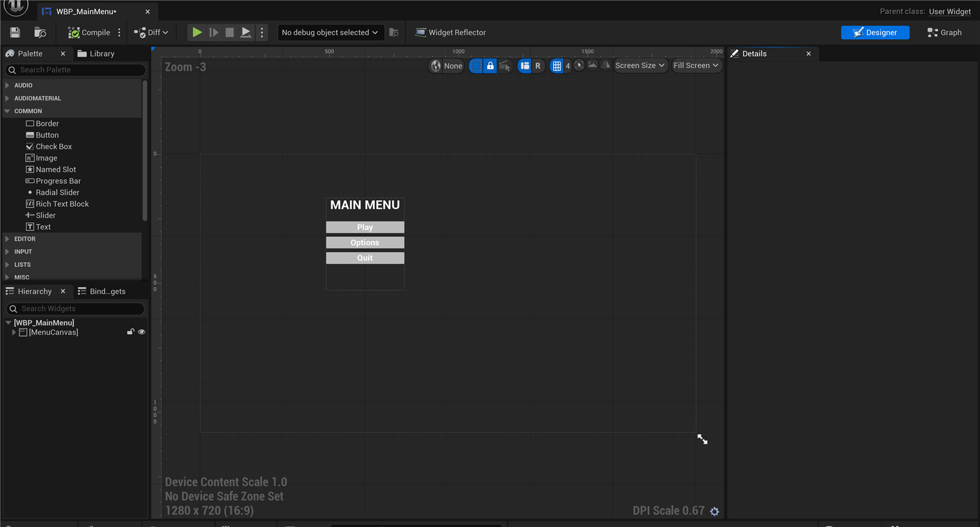Viewport: 980px width, 527px height.
Task: Click the Frame Skip playback icon
Action: [x=214, y=32]
